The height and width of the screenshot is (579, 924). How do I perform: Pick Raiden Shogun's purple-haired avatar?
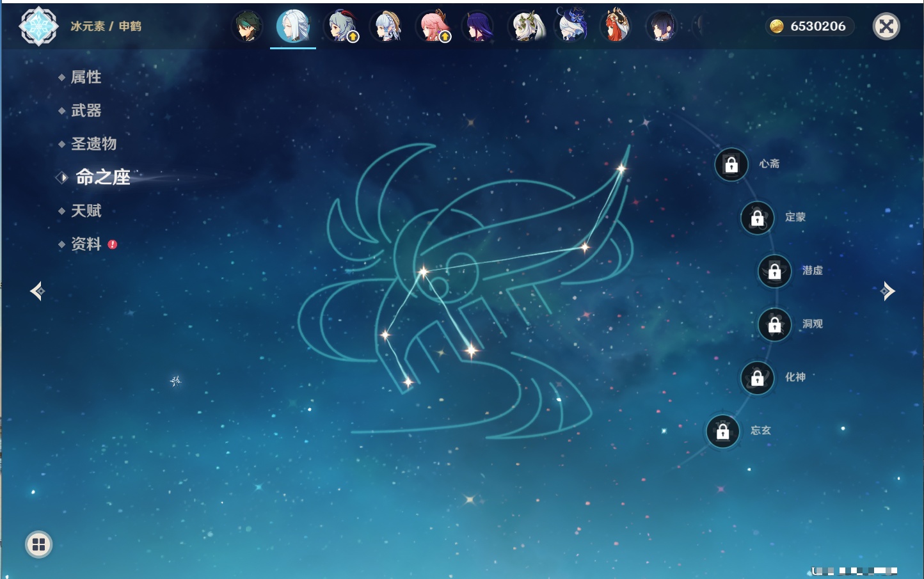tap(479, 26)
